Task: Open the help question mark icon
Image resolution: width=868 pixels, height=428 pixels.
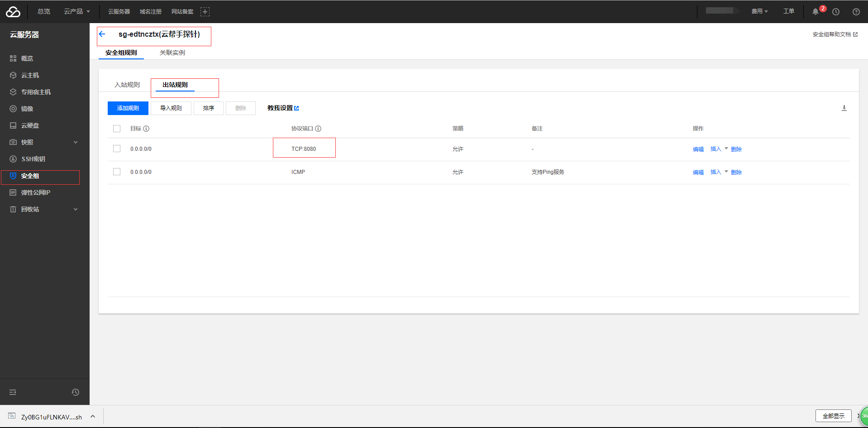Action: click(856, 12)
